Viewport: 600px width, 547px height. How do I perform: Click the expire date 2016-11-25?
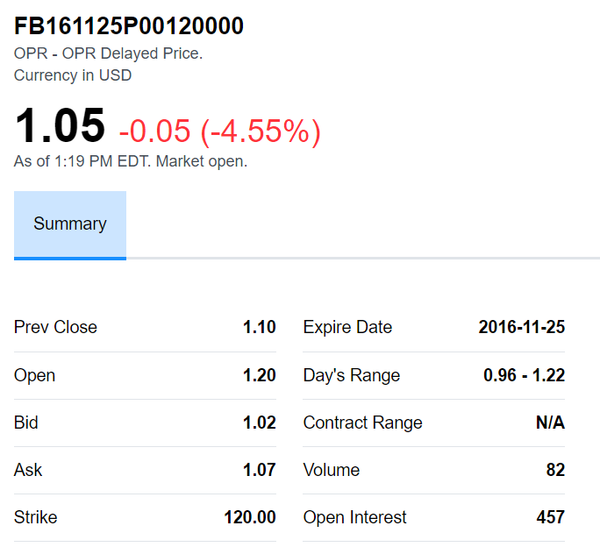point(521,327)
